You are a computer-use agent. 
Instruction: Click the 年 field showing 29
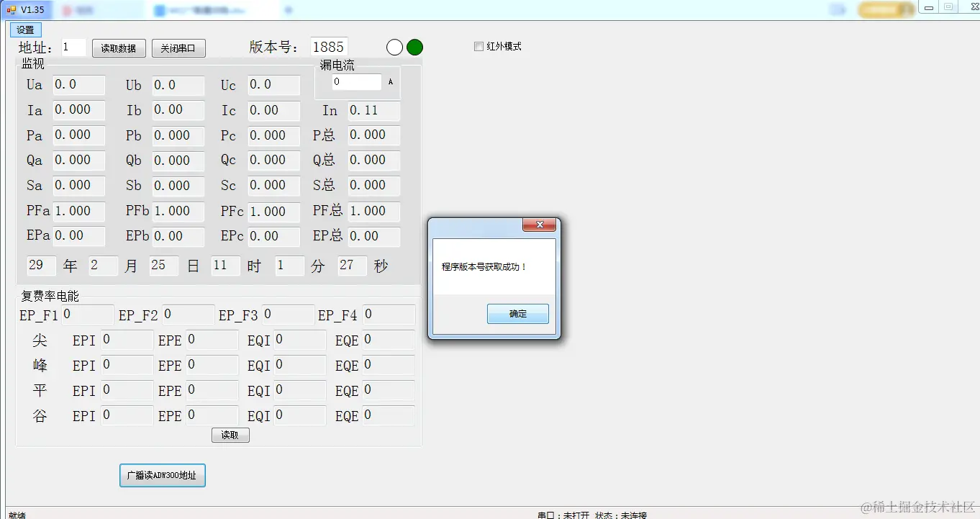pos(41,266)
